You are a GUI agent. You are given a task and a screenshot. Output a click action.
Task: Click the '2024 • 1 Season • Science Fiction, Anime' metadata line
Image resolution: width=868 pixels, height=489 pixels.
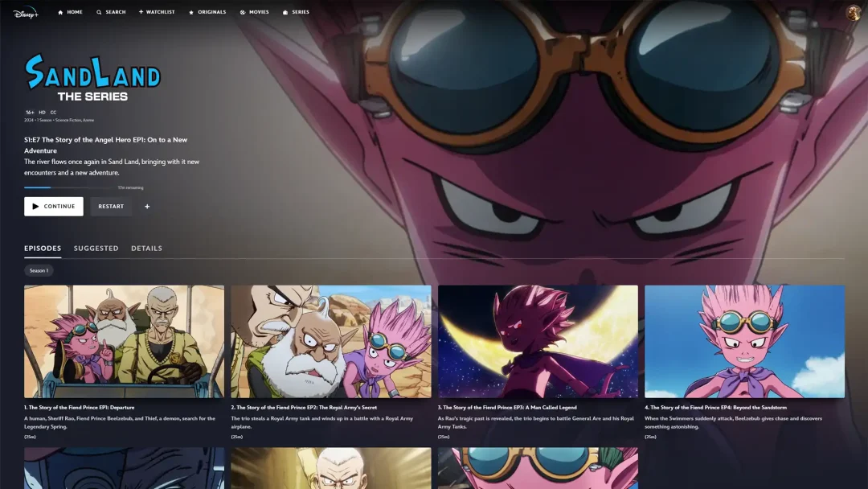59,120
